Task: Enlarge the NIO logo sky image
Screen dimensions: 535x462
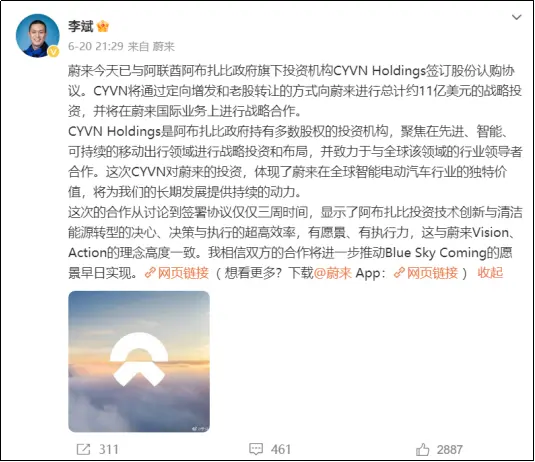Action: coord(139,362)
